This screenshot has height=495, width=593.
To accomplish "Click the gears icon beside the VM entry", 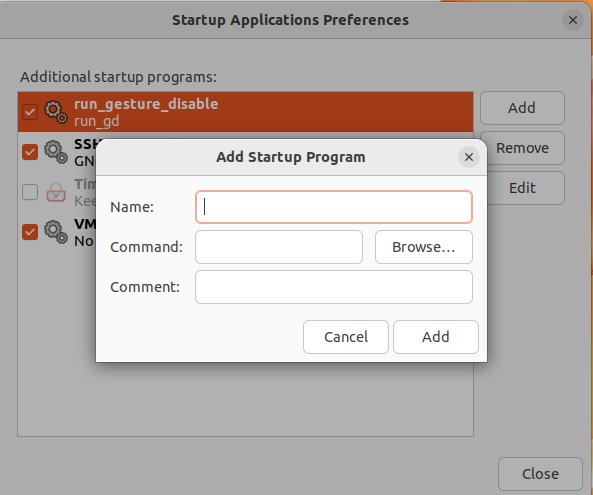I will click(x=56, y=232).
